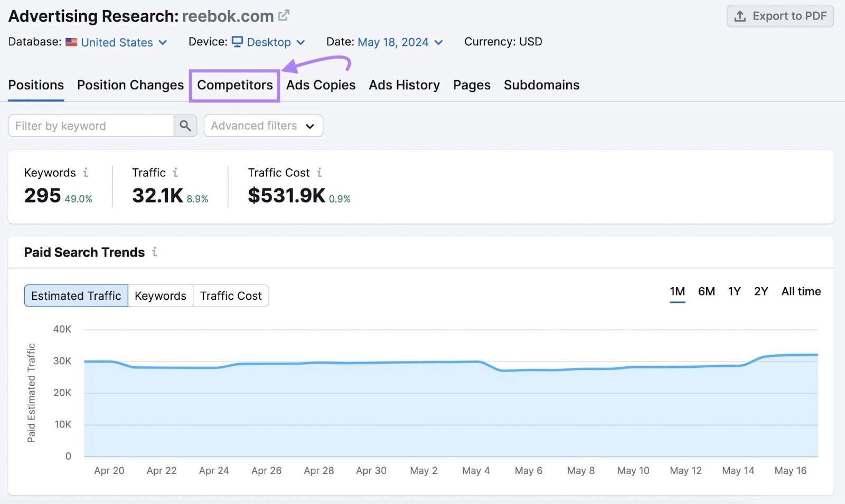Switch to the Positions tab
845x504 pixels.
tap(36, 85)
